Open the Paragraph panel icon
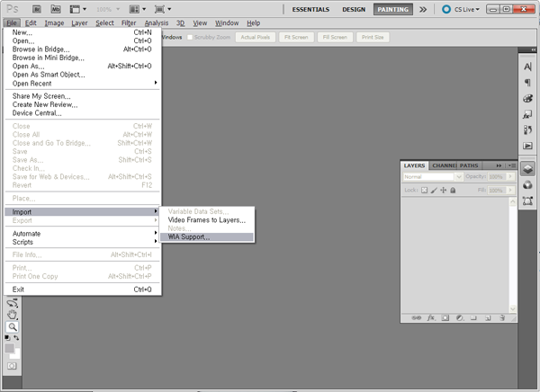Screen dimensions: 540x392 click(527, 82)
